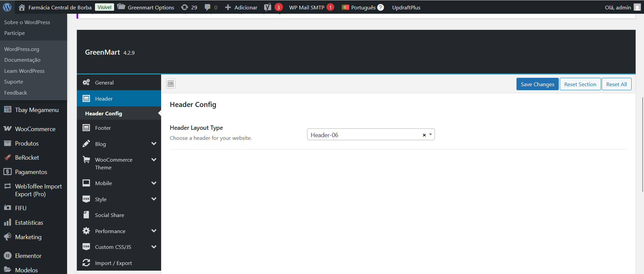Click the Reset All button
The width and height of the screenshot is (644, 274).
pos(616,84)
